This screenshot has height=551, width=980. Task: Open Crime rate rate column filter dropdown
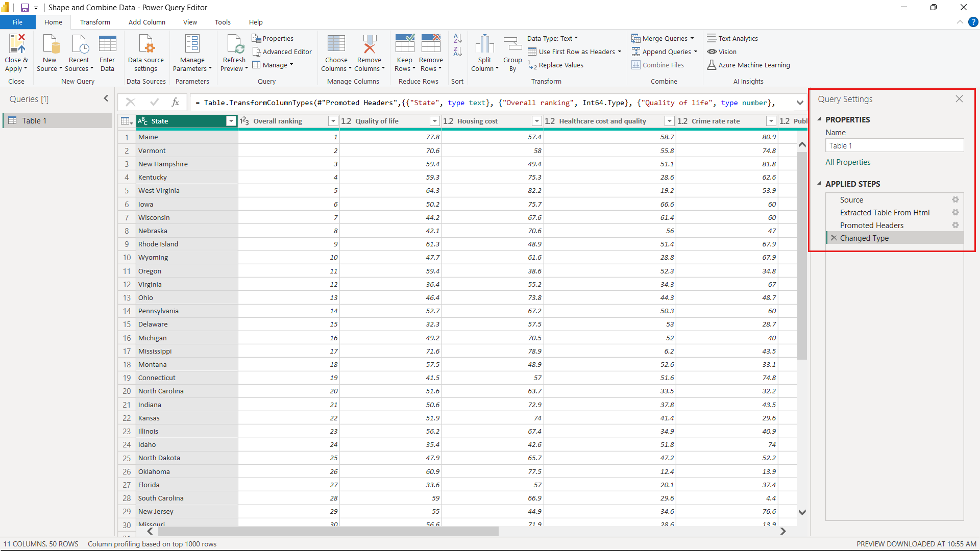pyautogui.click(x=771, y=121)
